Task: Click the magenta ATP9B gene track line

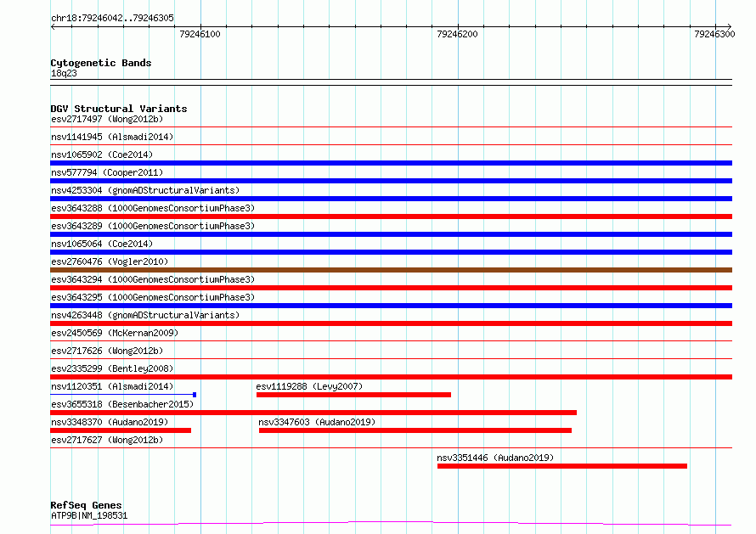Action: click(391, 524)
